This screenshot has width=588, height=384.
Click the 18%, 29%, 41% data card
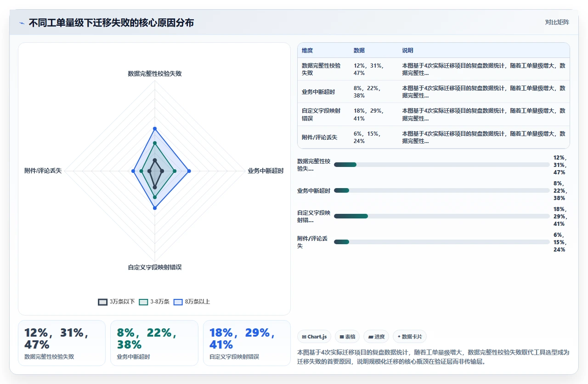(x=247, y=343)
